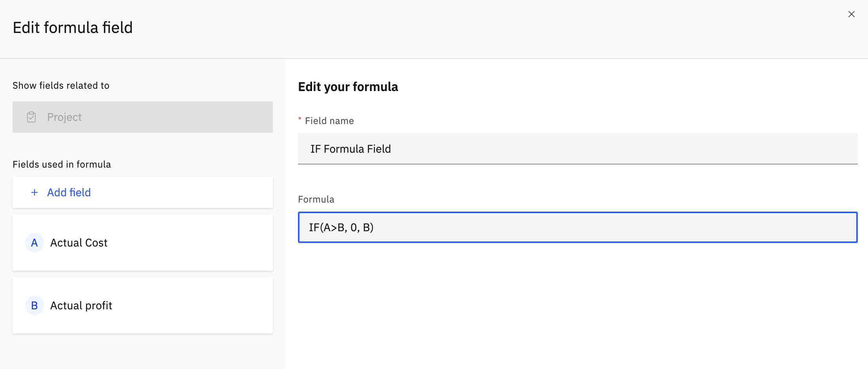Viewport: 868px width, 369px height.
Task: Click the IF Formula Field name text
Action: pos(350,149)
